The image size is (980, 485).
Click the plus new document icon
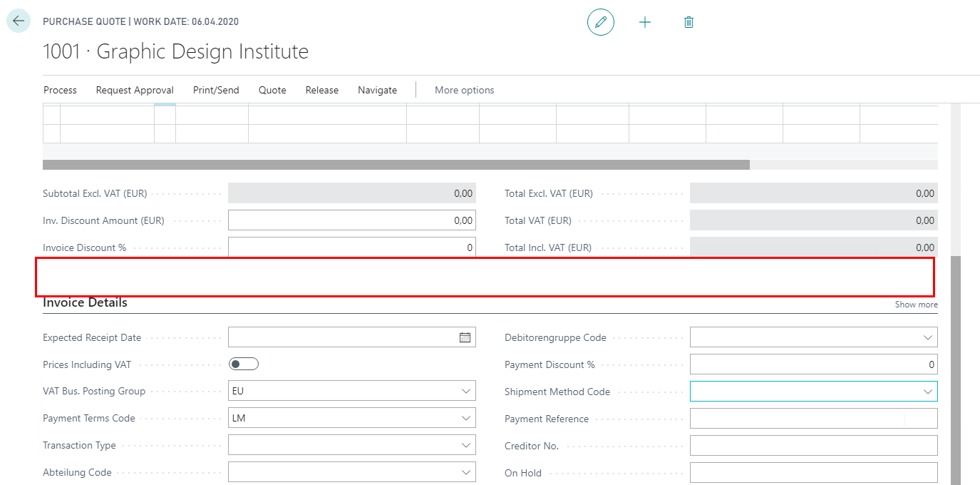pyautogui.click(x=645, y=22)
